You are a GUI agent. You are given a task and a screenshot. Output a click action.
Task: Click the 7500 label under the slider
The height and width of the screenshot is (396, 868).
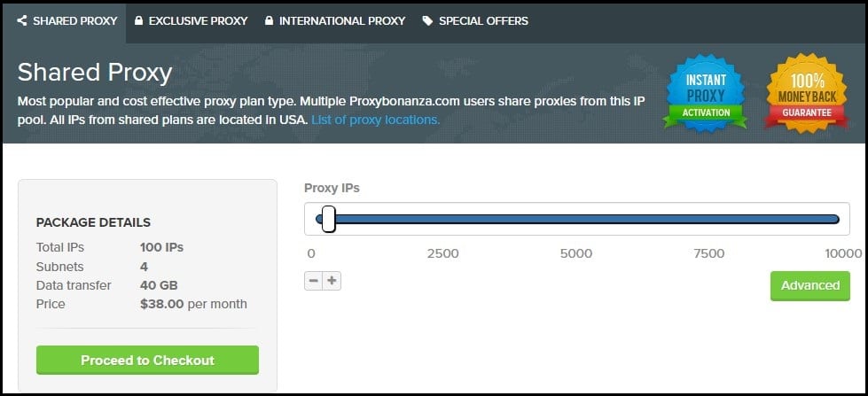click(708, 253)
